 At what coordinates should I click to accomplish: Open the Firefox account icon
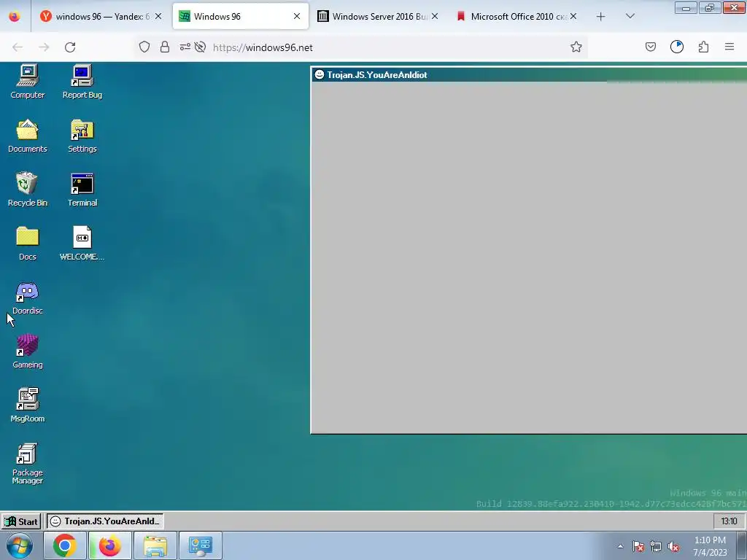(x=677, y=47)
